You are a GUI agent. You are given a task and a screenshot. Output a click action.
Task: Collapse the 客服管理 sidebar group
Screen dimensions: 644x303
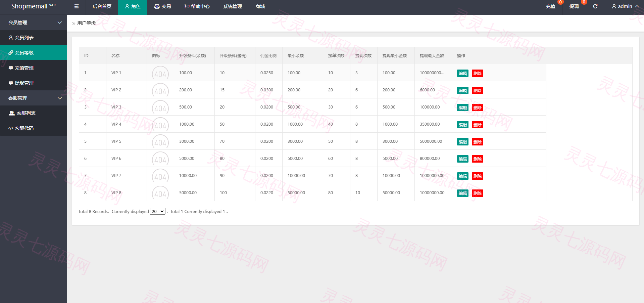pyautogui.click(x=34, y=98)
